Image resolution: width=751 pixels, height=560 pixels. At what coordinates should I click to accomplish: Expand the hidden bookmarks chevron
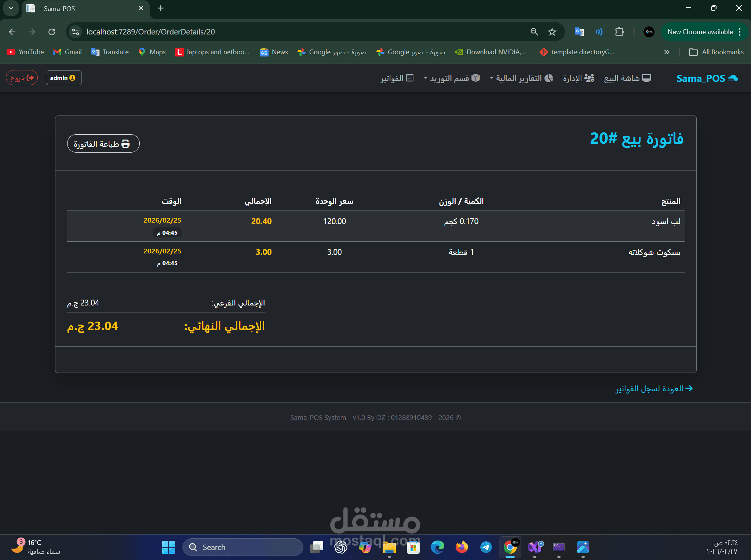click(667, 52)
